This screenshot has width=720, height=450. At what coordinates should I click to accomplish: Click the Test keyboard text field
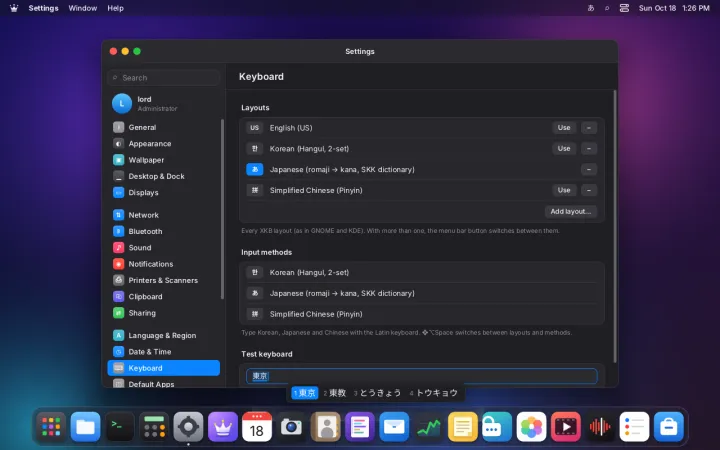422,376
